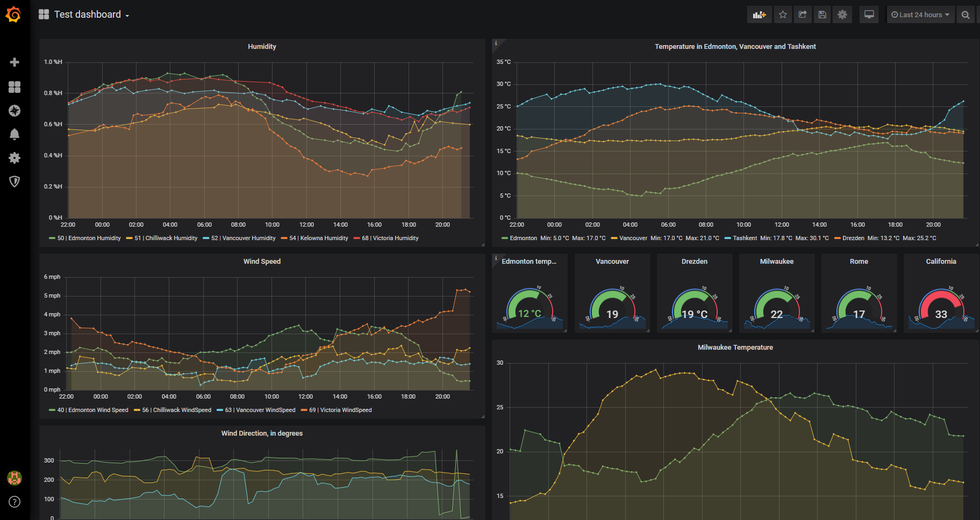Star this dashboard as favorite
The image size is (980, 520).
click(783, 15)
